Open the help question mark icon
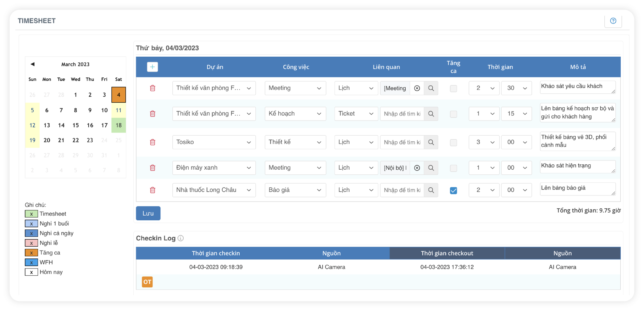The image size is (644, 311). tap(613, 21)
